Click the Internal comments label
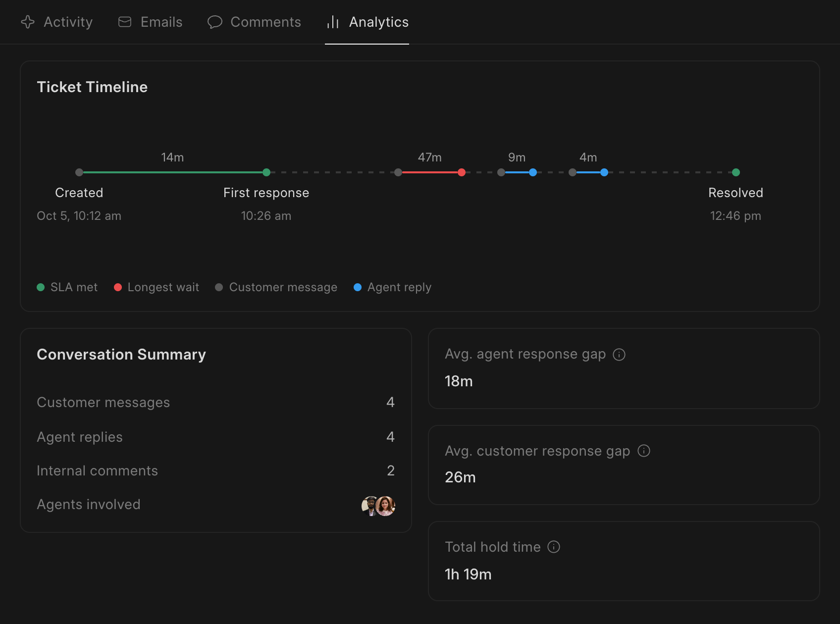 98,470
